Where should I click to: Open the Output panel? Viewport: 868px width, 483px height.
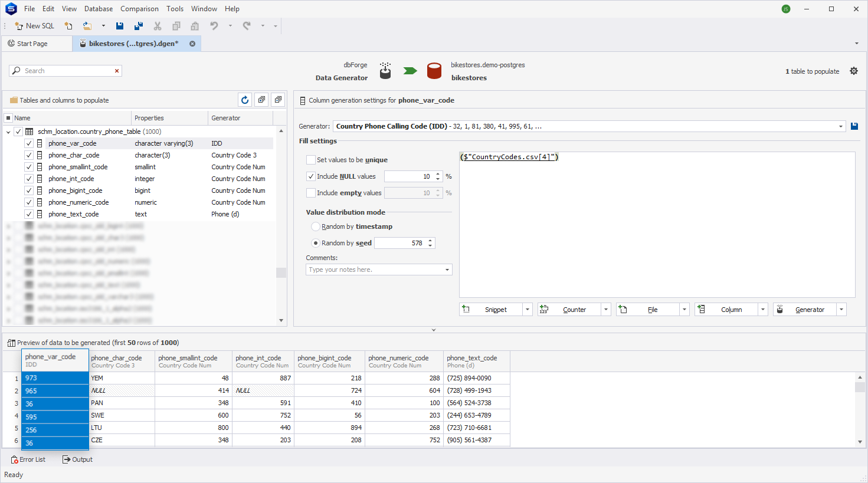tap(77, 459)
